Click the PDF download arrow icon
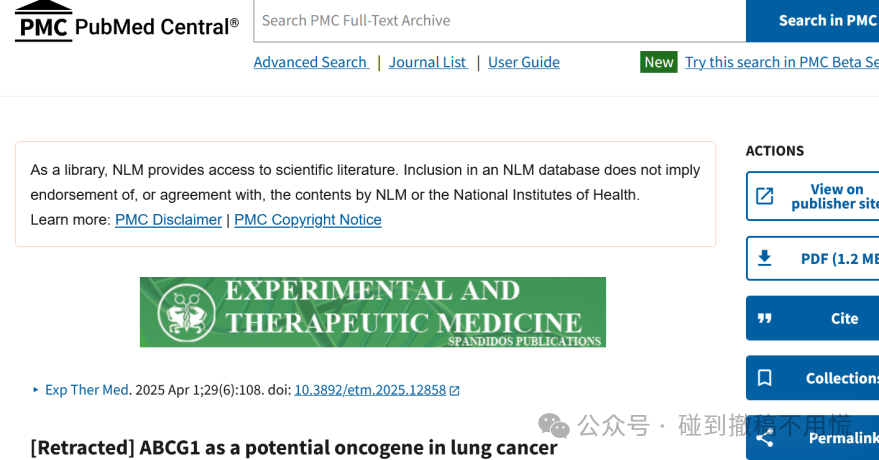The width and height of the screenshot is (879, 460). pos(765,258)
